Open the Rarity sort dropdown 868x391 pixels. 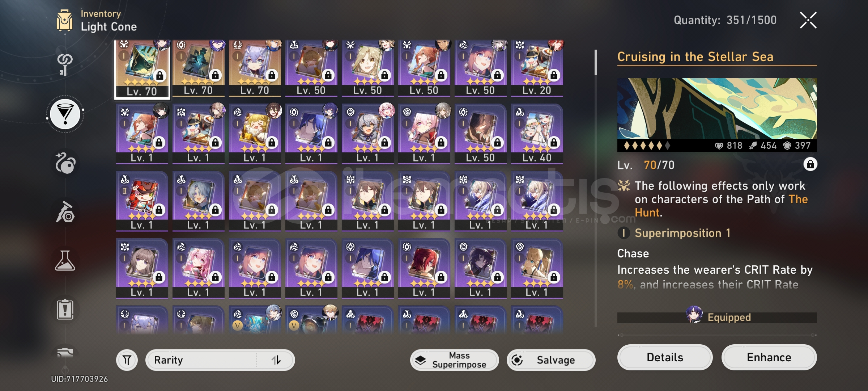click(x=220, y=360)
